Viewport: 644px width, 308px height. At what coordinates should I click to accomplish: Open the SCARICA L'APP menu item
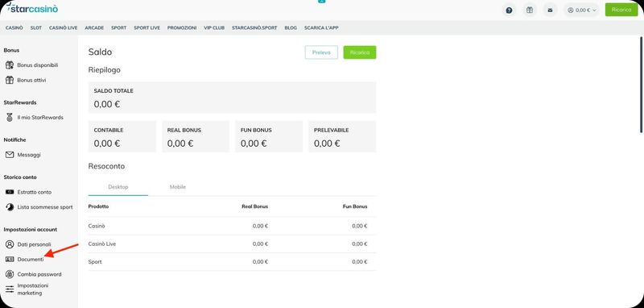pos(321,28)
